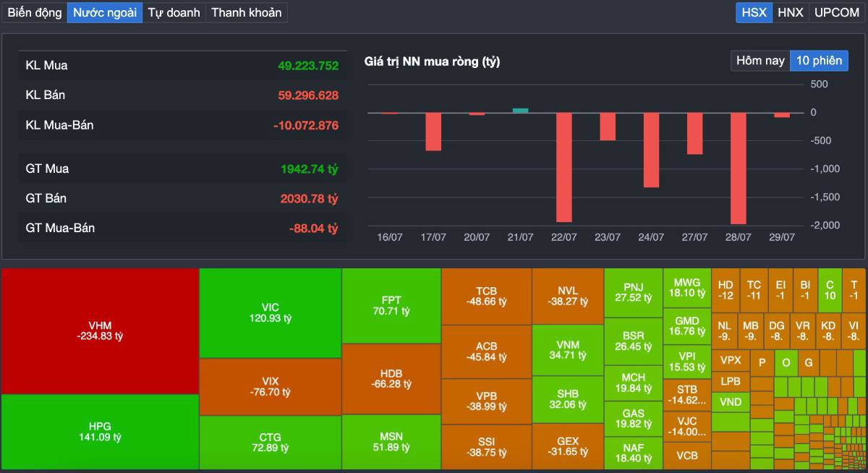Select the Thanh khoản tab
The image size is (868, 473).
(x=246, y=12)
